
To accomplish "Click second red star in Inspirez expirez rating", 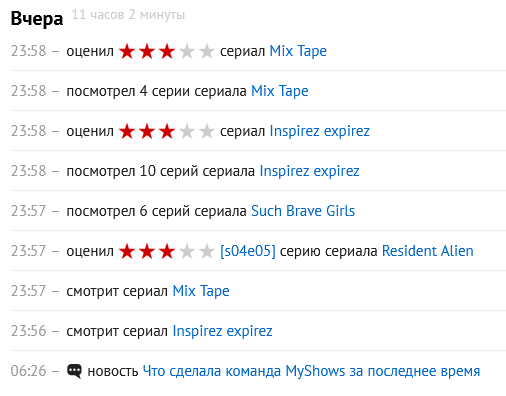I will click(x=147, y=131).
